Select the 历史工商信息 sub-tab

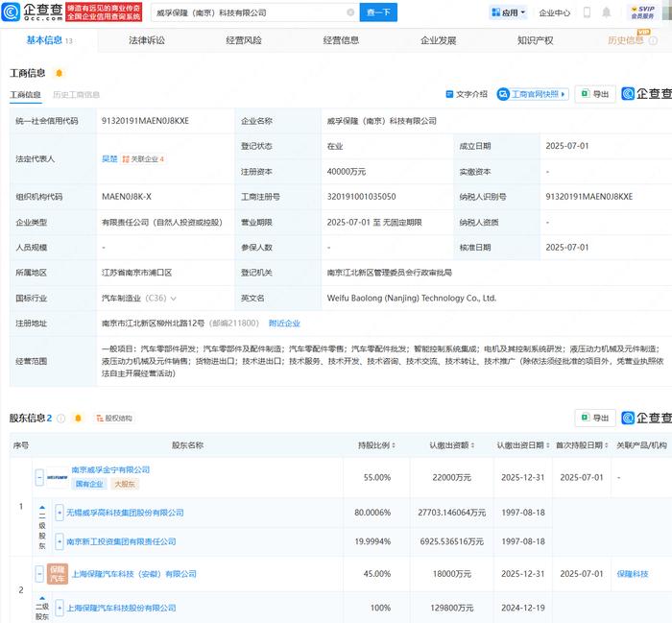pos(76,95)
